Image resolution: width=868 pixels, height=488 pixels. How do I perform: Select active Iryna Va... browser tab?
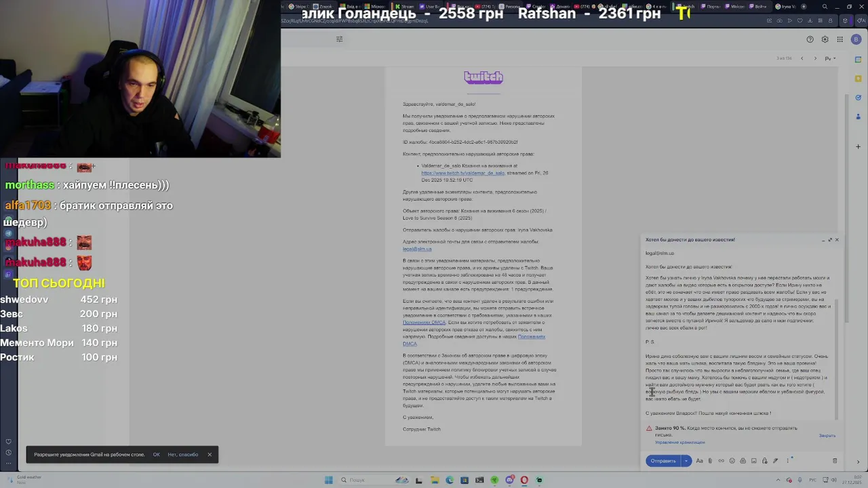(x=787, y=7)
